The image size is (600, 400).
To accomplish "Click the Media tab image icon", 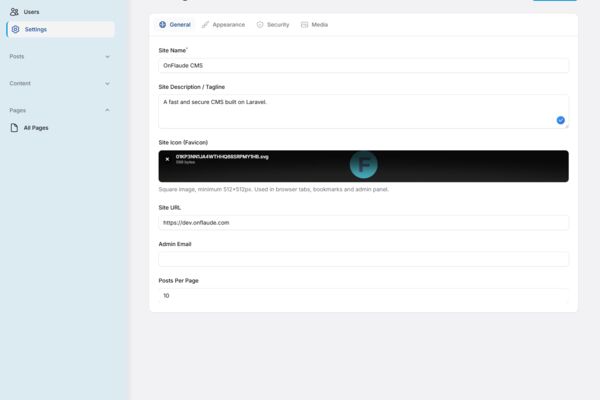I will (304, 24).
